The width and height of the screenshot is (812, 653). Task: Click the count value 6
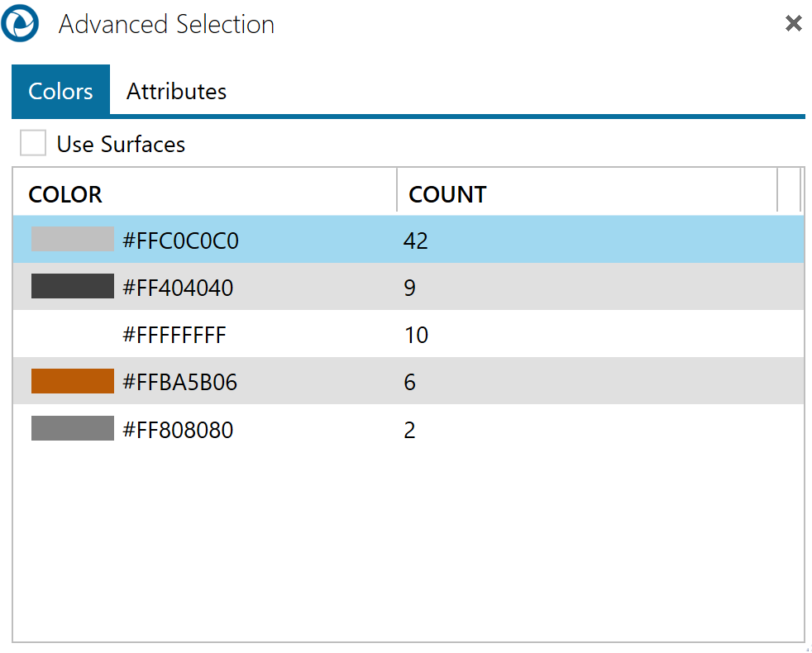point(410,382)
